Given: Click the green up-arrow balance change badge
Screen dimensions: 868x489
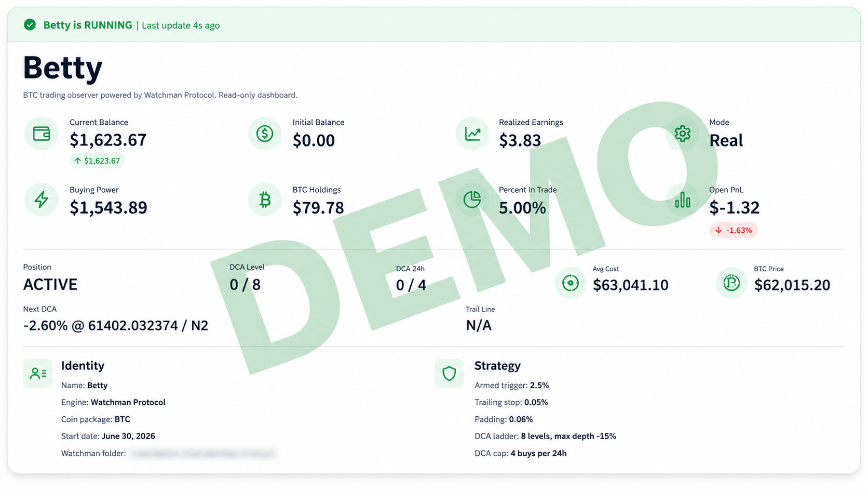Looking at the screenshot, I should click(97, 161).
